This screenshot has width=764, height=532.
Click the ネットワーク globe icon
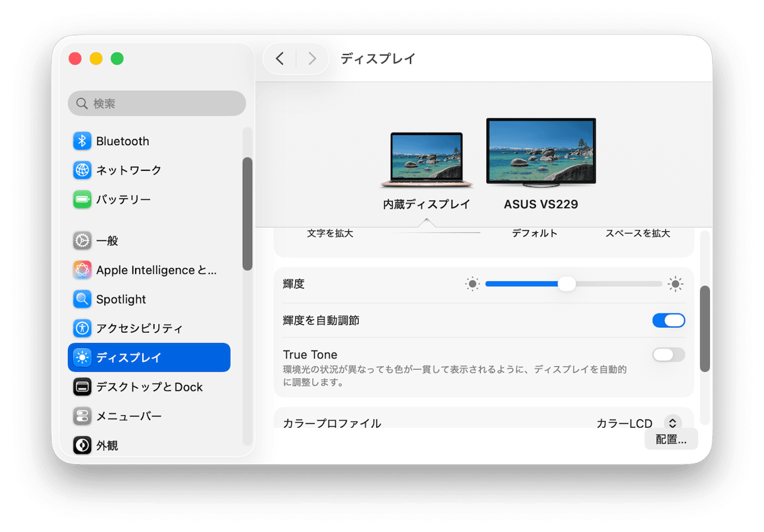82,170
